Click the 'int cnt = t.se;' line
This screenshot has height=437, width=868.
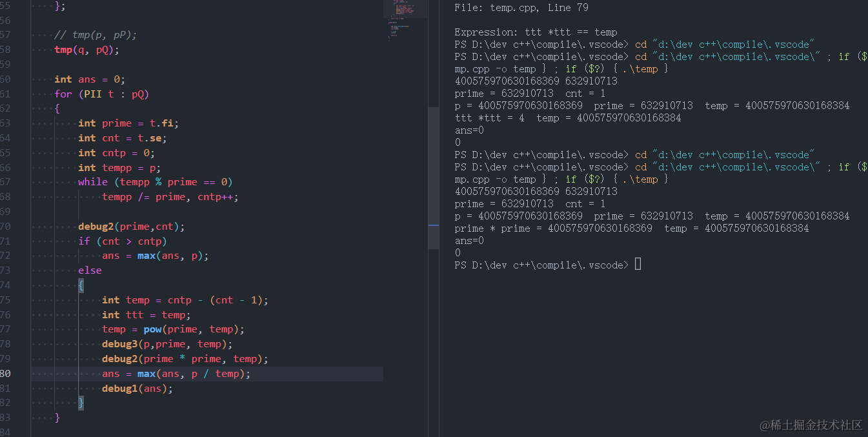click(123, 137)
